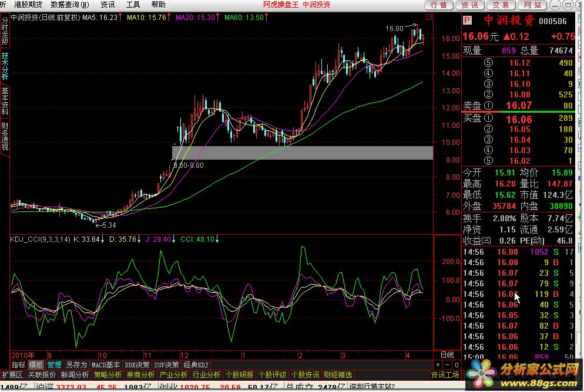Click the 交易 button at top right
The width and height of the screenshot is (584, 392).
click(x=501, y=5)
